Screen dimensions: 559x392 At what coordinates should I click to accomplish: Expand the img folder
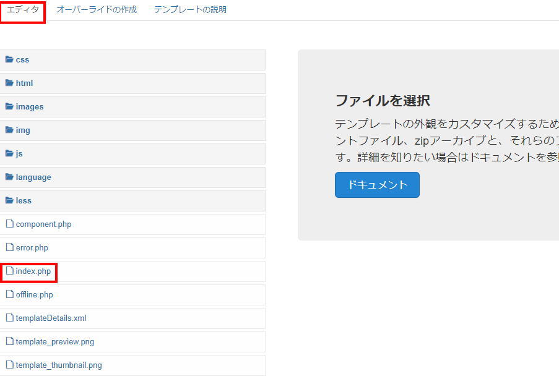[23, 130]
